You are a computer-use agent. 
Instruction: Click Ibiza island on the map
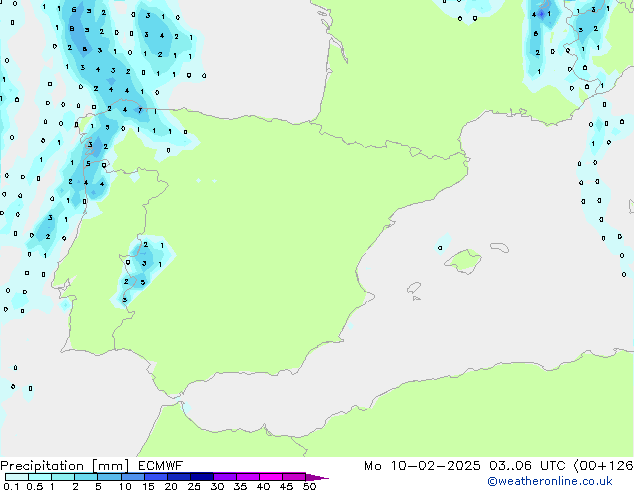coord(414,288)
